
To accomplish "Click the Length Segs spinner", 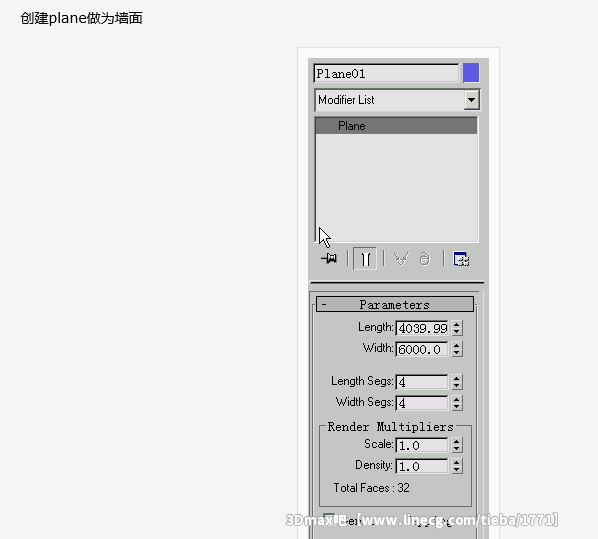I will (457, 382).
